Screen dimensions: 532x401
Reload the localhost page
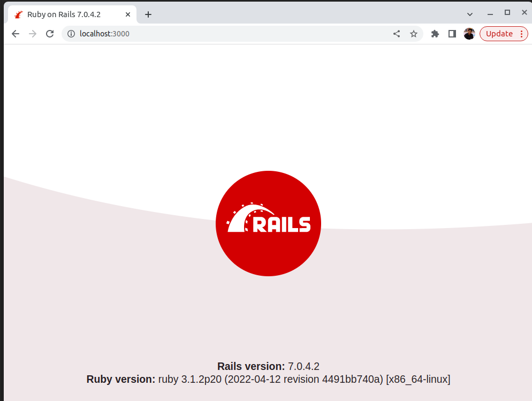click(50, 34)
